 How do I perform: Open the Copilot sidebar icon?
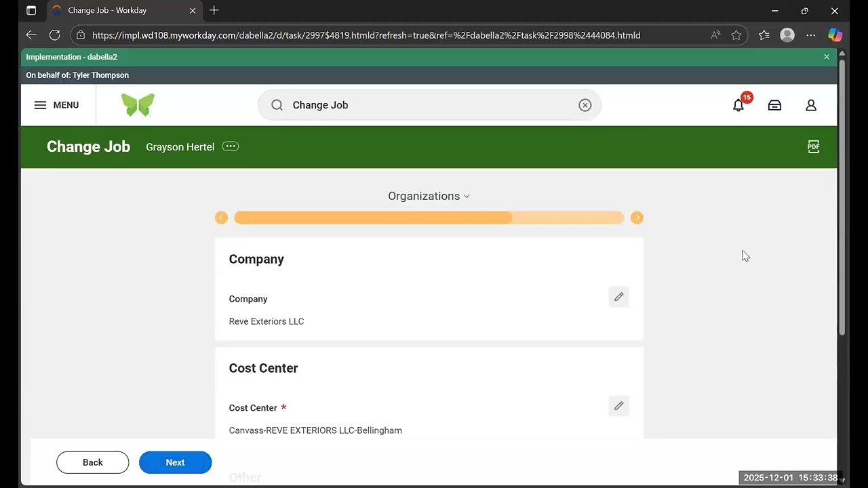835,35
